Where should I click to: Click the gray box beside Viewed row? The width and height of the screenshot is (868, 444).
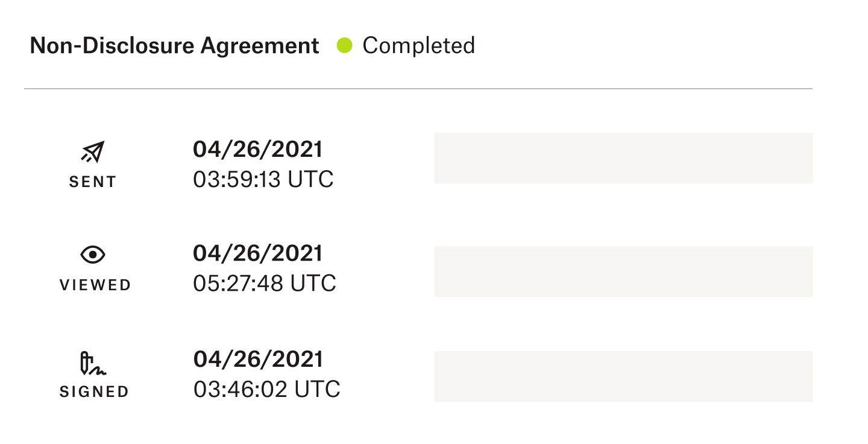[623, 271]
